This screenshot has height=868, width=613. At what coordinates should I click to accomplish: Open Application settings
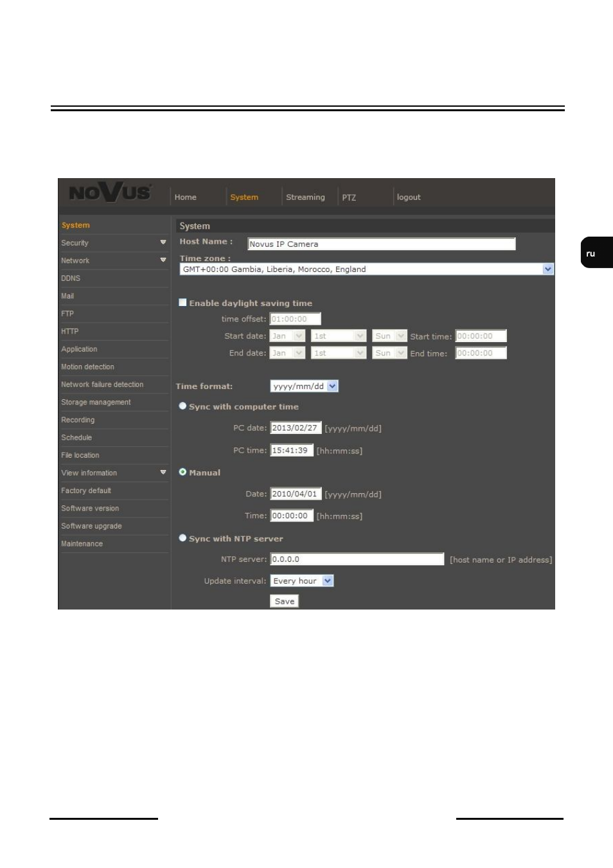point(79,349)
